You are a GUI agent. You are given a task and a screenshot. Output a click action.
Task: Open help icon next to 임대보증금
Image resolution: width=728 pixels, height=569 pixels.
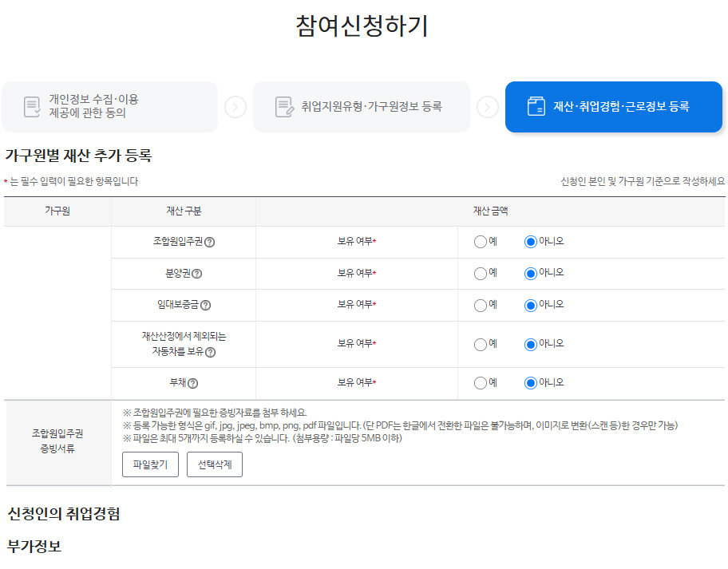pos(205,305)
